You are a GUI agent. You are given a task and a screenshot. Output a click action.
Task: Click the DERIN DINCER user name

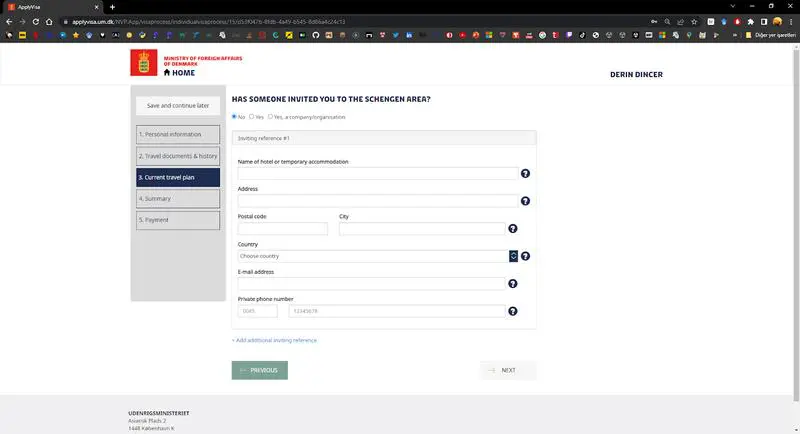(x=636, y=74)
